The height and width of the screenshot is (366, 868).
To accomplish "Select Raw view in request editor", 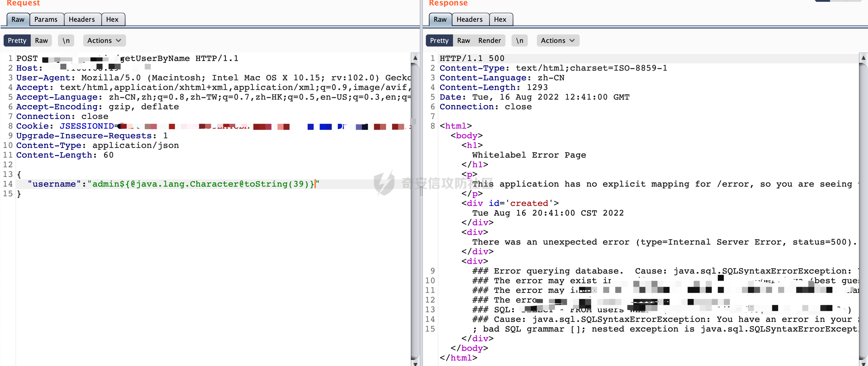I will pos(41,40).
